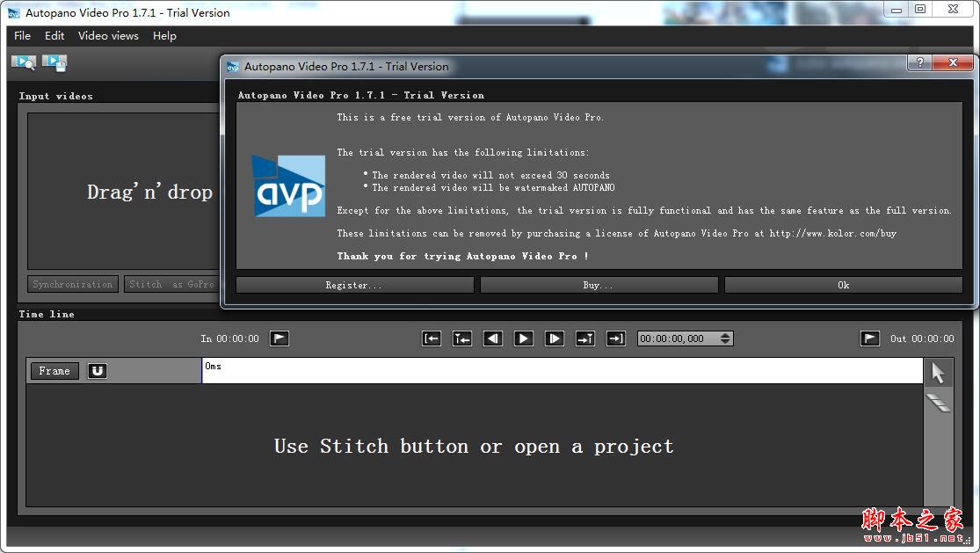Click the first toolbar video preview icon
This screenshot has height=553, width=980.
[x=23, y=62]
